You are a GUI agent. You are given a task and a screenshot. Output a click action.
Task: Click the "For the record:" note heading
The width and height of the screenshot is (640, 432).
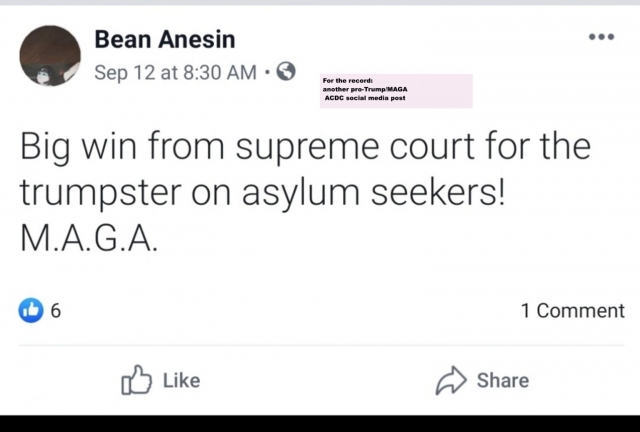pyautogui.click(x=348, y=81)
